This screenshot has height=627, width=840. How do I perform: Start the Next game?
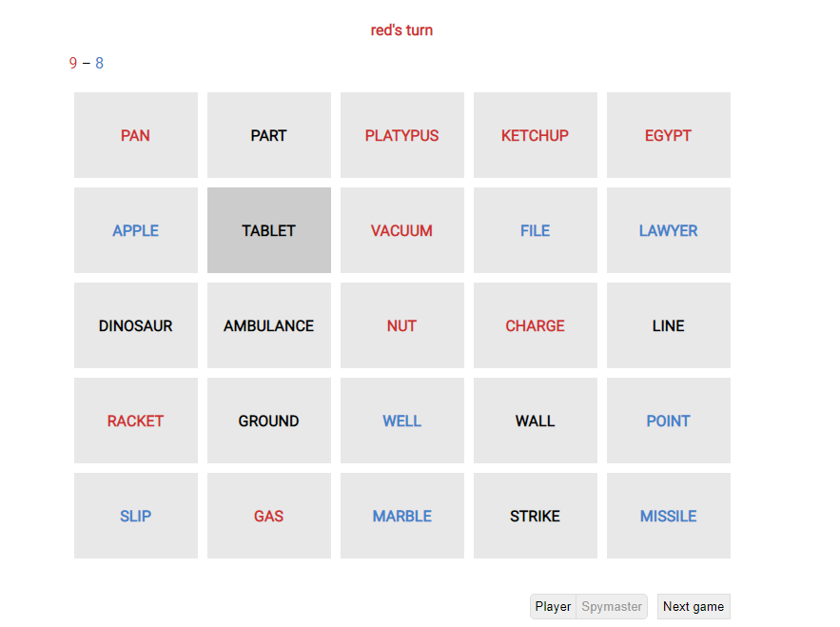tap(693, 606)
